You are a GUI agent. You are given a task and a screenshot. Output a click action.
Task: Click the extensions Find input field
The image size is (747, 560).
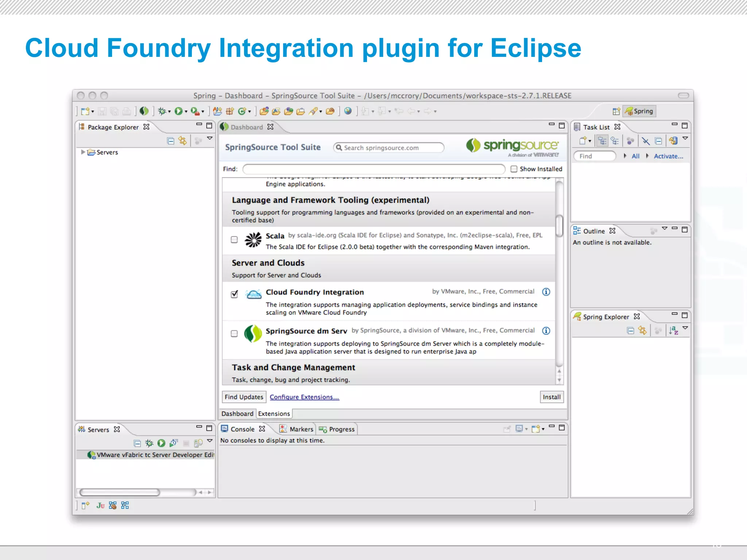(x=374, y=169)
